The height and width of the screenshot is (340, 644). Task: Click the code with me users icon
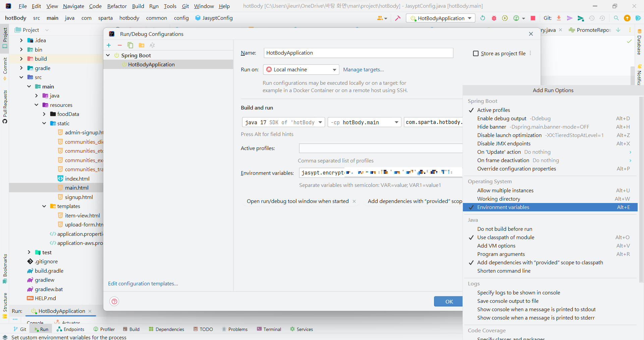(382, 18)
